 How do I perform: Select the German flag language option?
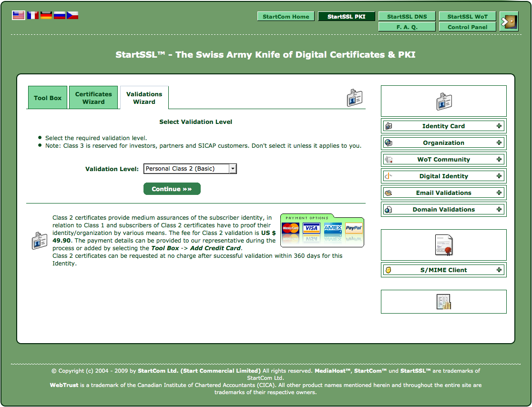click(46, 15)
